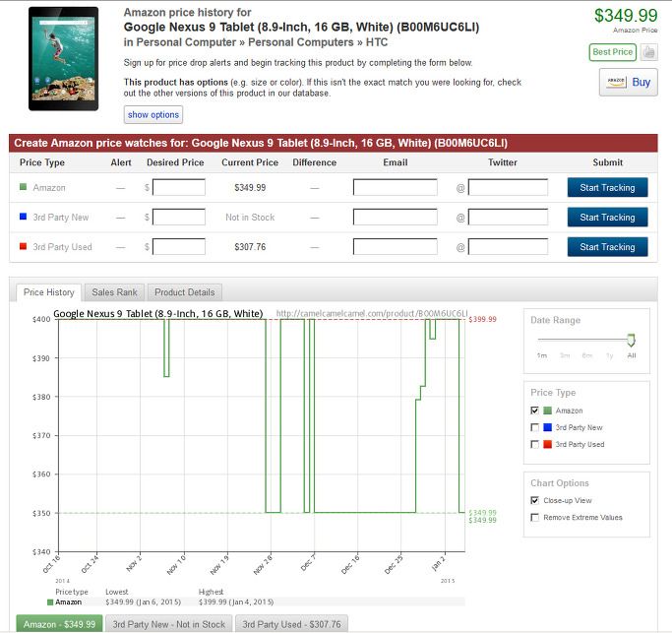
Task: Focus the Amazon desired price field
Action: pos(179,187)
